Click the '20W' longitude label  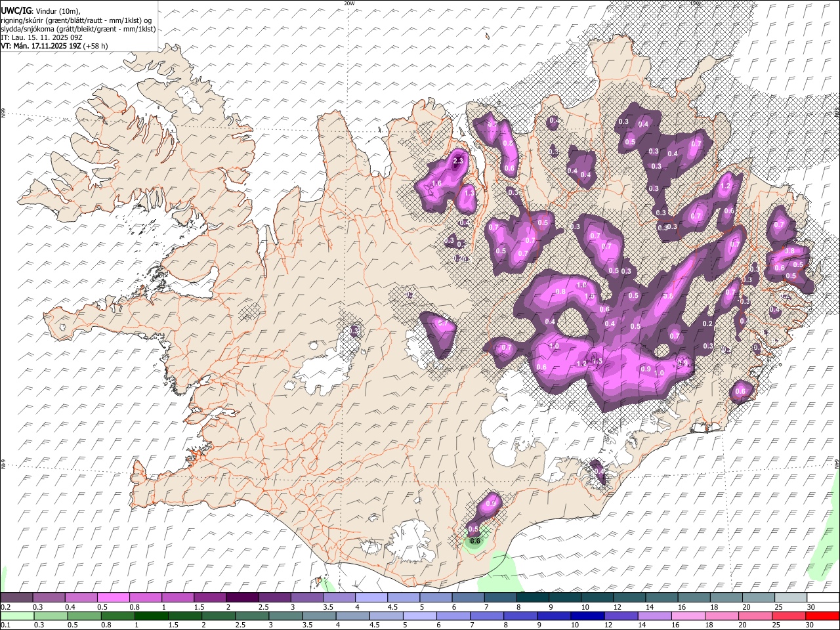(x=349, y=3)
